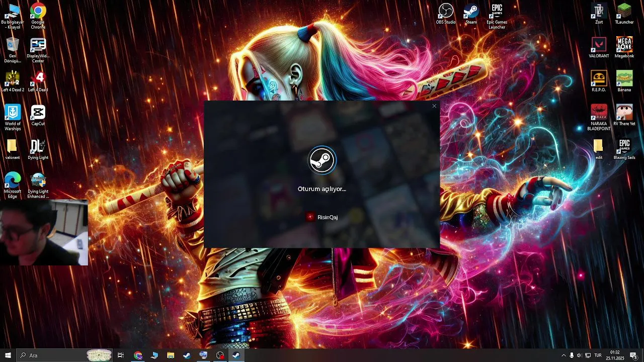Open the volume control tray icon
The height and width of the screenshot is (362, 644).
tap(579, 355)
